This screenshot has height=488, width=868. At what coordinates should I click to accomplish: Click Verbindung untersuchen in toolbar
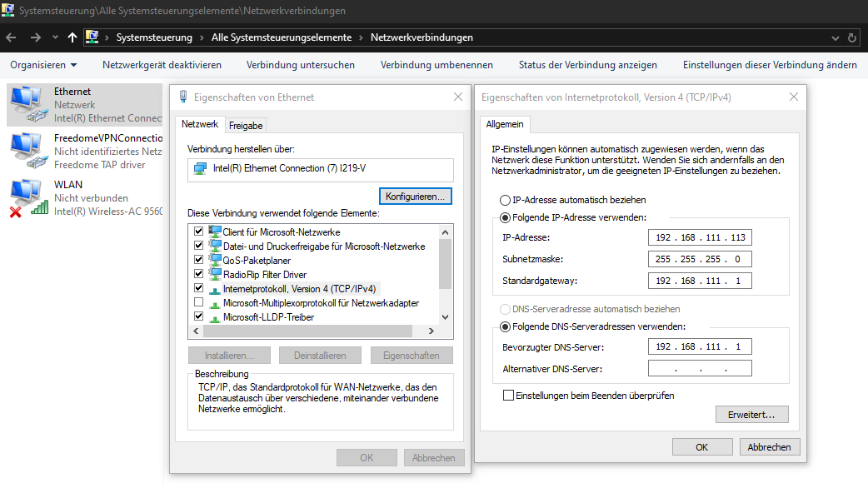click(301, 65)
